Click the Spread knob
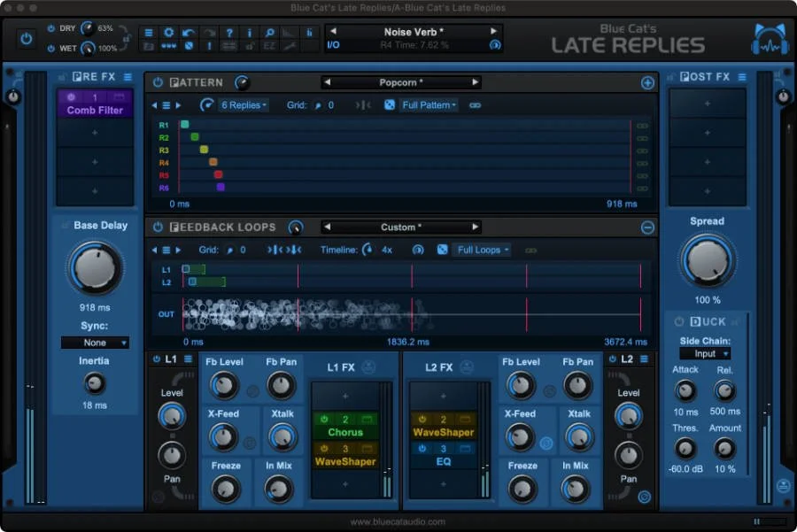The width and height of the screenshot is (797, 532). click(x=707, y=260)
